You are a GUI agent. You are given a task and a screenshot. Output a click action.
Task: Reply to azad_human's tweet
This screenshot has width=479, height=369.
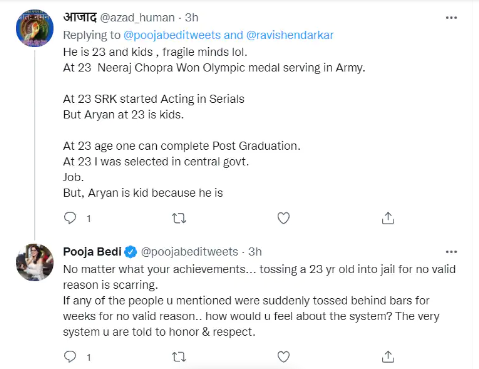click(x=70, y=218)
